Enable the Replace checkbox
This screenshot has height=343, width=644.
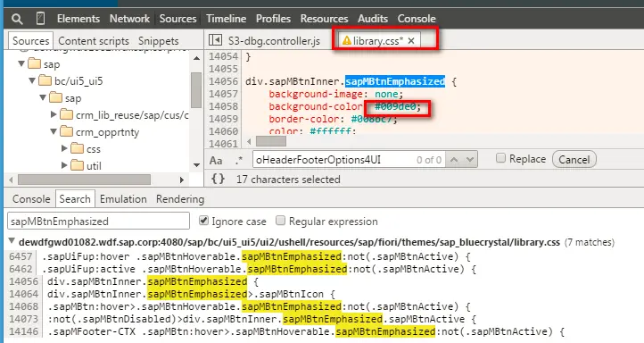tap(500, 158)
